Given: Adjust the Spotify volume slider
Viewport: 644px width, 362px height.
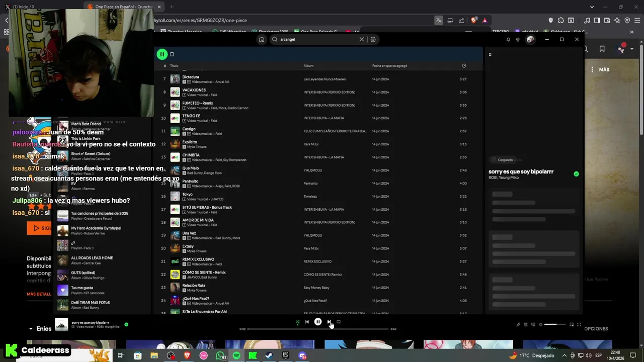Looking at the screenshot, I should pyautogui.click(x=555, y=324).
